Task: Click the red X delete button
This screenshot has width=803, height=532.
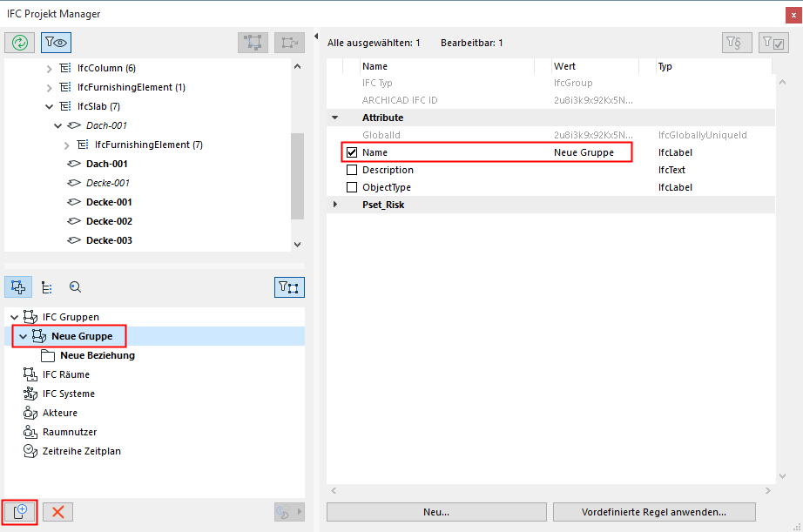Action: click(x=57, y=511)
